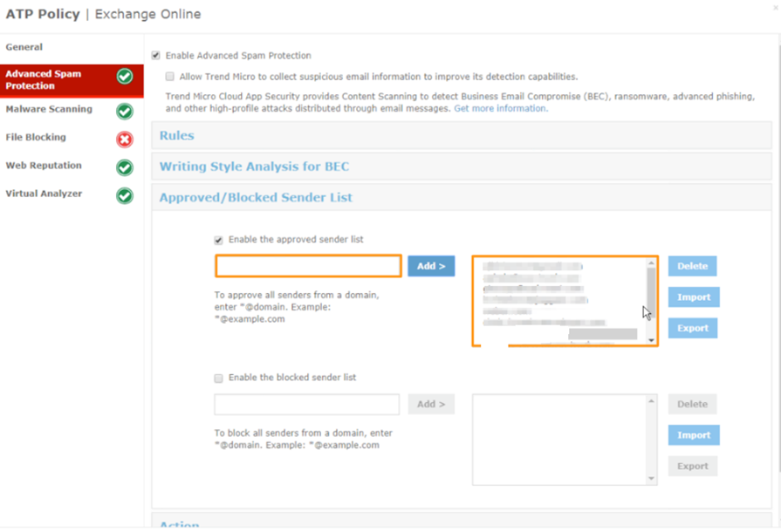The image size is (781, 532).
Task: Click green check icon beside Virtual Analyzer
Action: [x=125, y=194]
